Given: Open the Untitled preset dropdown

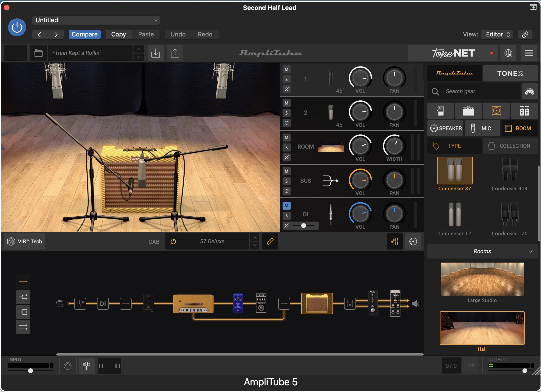Looking at the screenshot, I should pos(96,20).
